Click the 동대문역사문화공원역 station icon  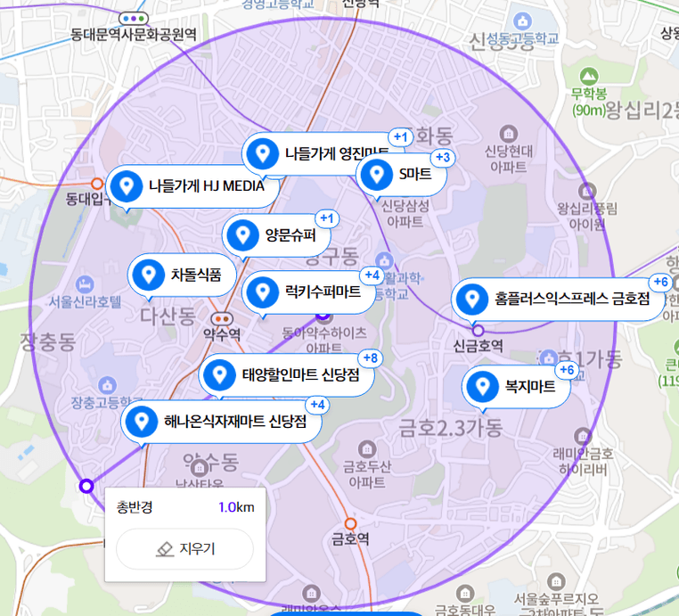coord(134,19)
